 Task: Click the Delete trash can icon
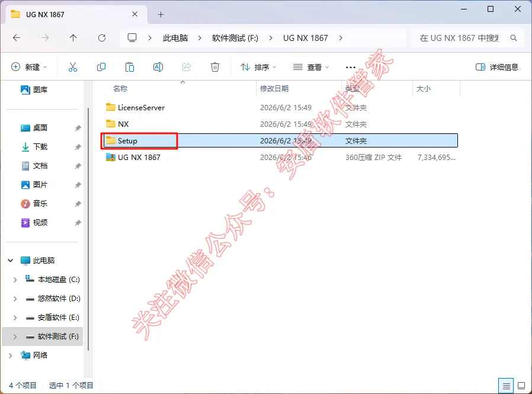[x=215, y=67]
